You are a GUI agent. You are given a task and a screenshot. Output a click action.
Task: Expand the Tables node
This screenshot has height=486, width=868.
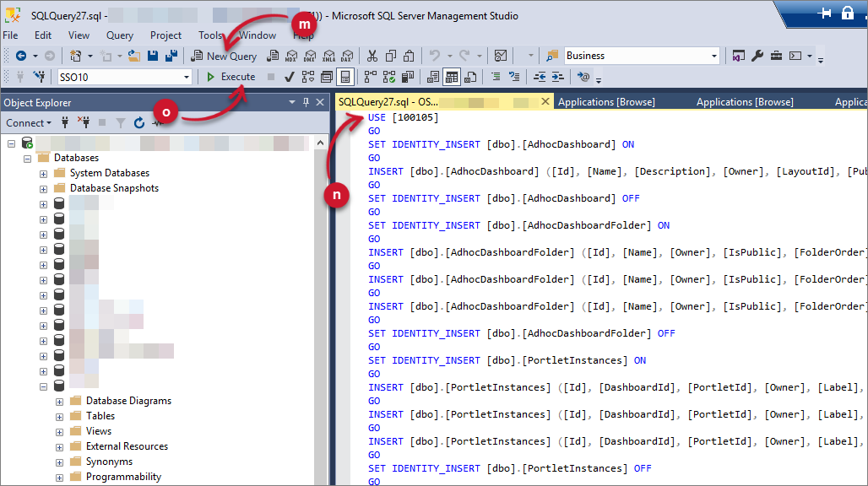tap(58, 415)
